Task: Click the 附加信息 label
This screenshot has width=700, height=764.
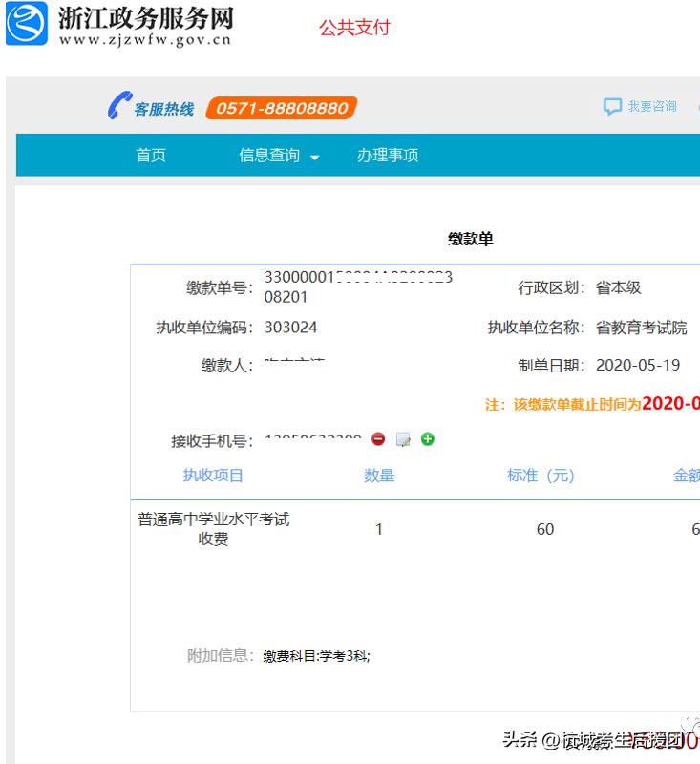Action: [x=221, y=656]
